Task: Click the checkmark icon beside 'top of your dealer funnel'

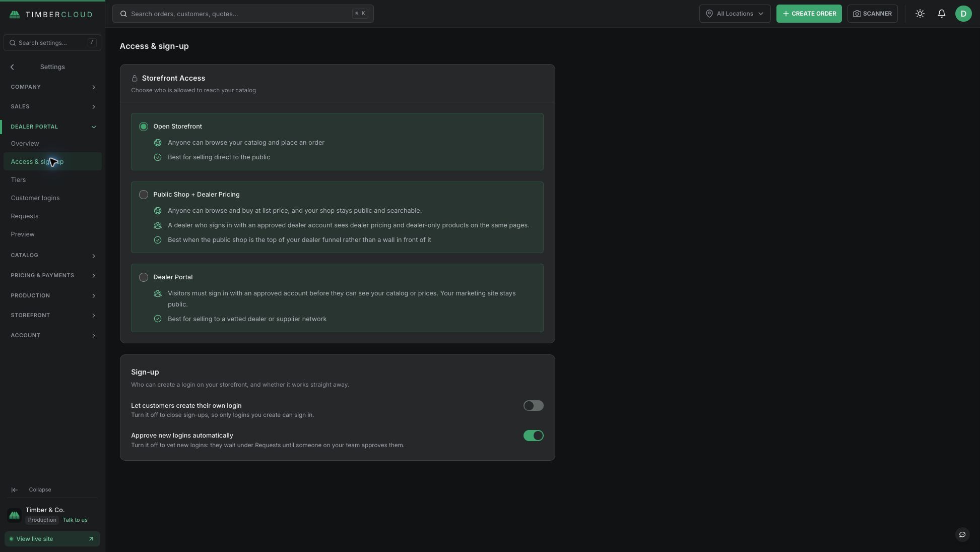Action: click(158, 240)
